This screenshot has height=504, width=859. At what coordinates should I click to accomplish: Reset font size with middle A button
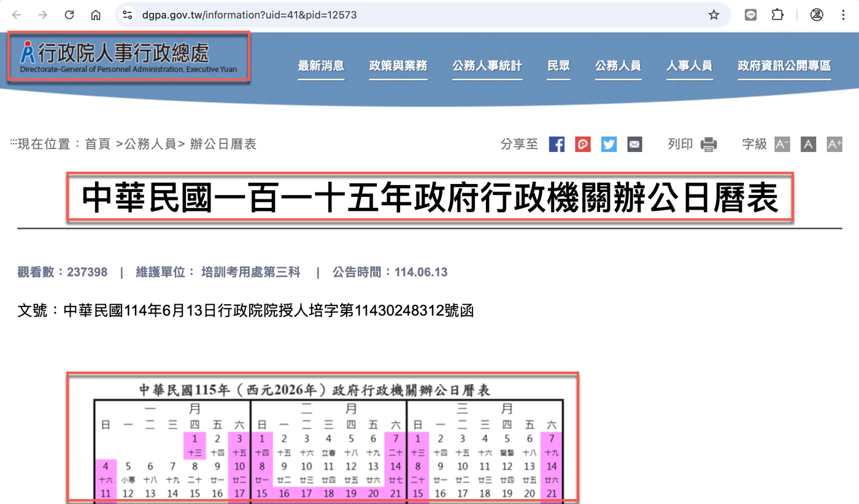pyautogui.click(x=808, y=145)
